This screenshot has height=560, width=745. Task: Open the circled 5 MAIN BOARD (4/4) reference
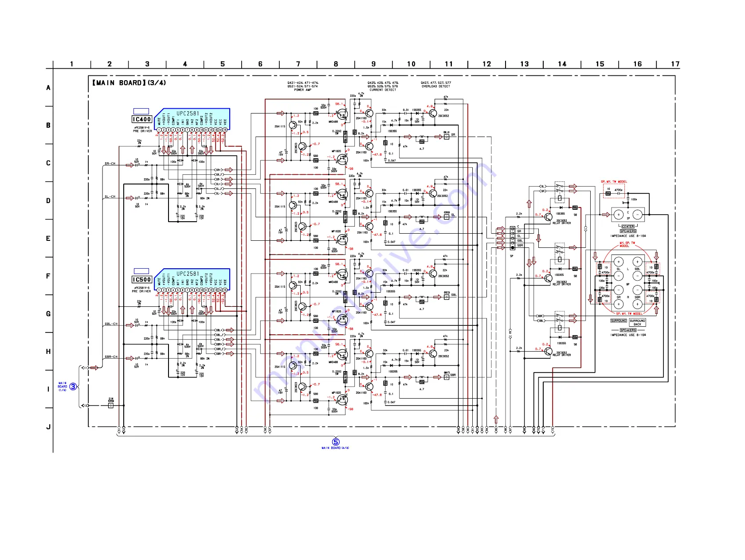click(x=336, y=442)
